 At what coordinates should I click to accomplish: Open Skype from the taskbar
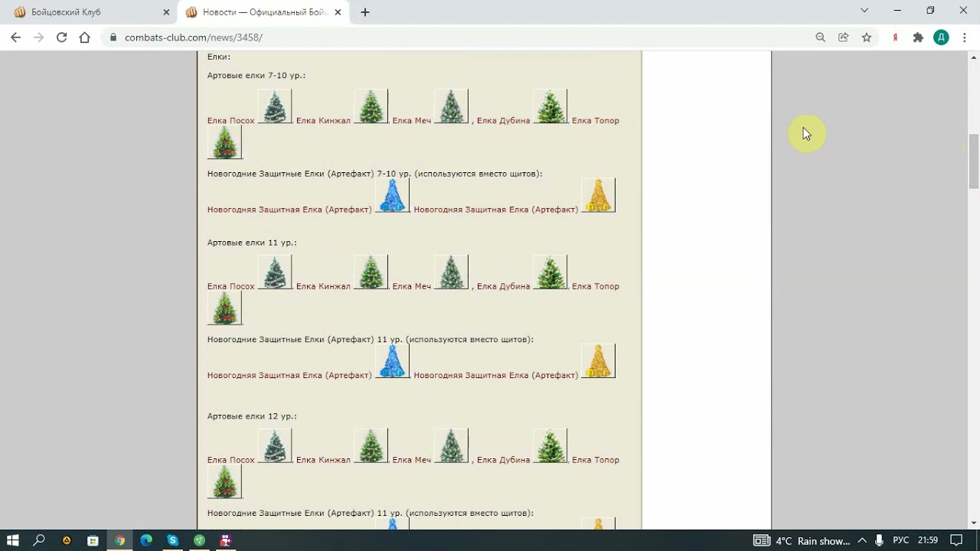click(172, 540)
